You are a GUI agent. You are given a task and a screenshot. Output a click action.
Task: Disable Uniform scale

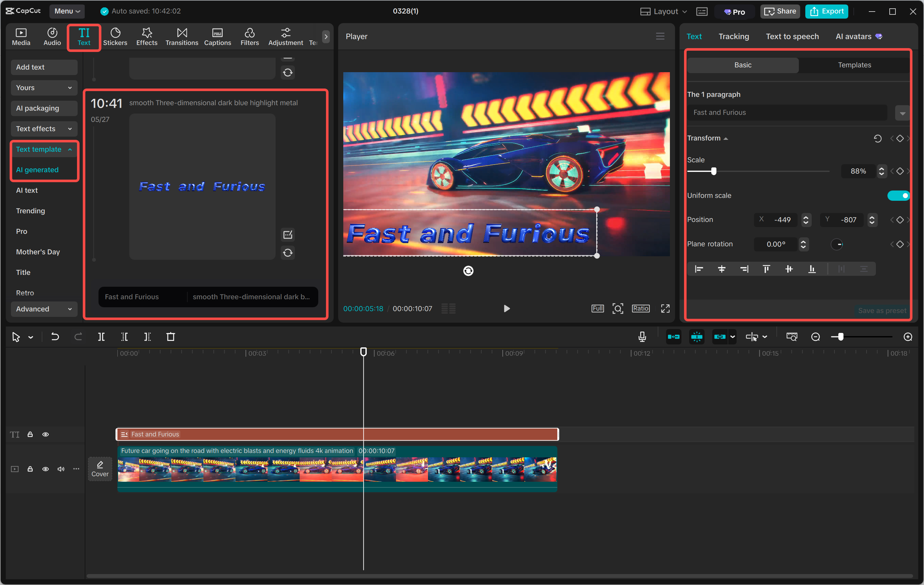click(x=899, y=195)
